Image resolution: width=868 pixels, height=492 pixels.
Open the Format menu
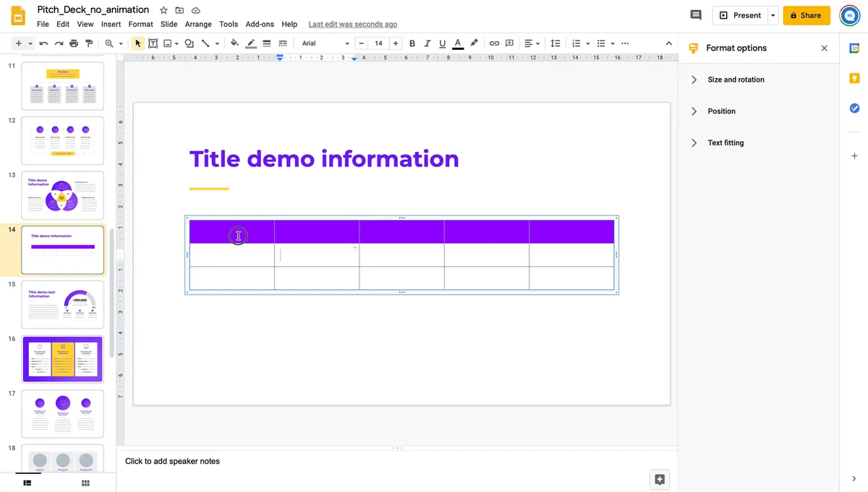click(140, 24)
